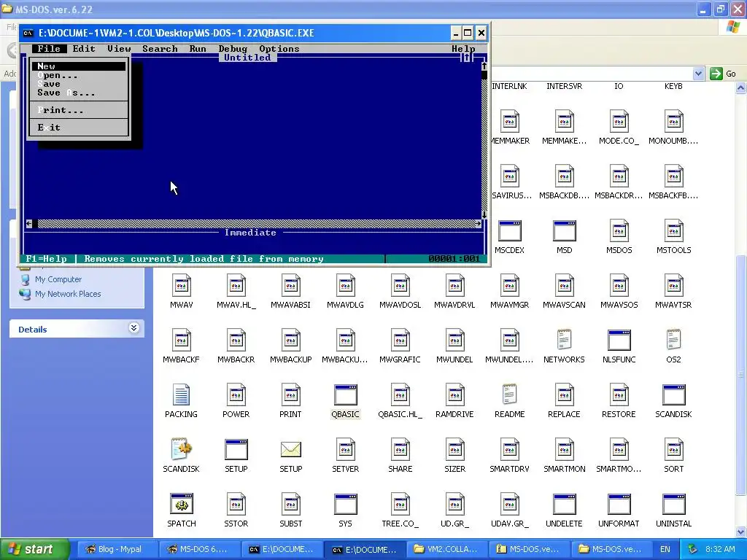747x560 pixels.
Task: Select the README text file icon
Action: click(x=509, y=394)
